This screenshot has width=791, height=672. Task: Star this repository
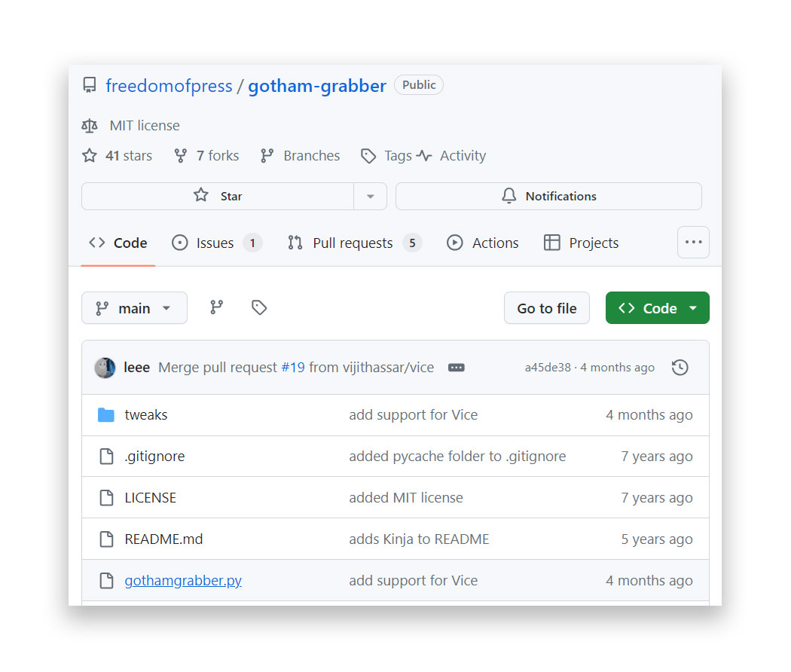218,196
